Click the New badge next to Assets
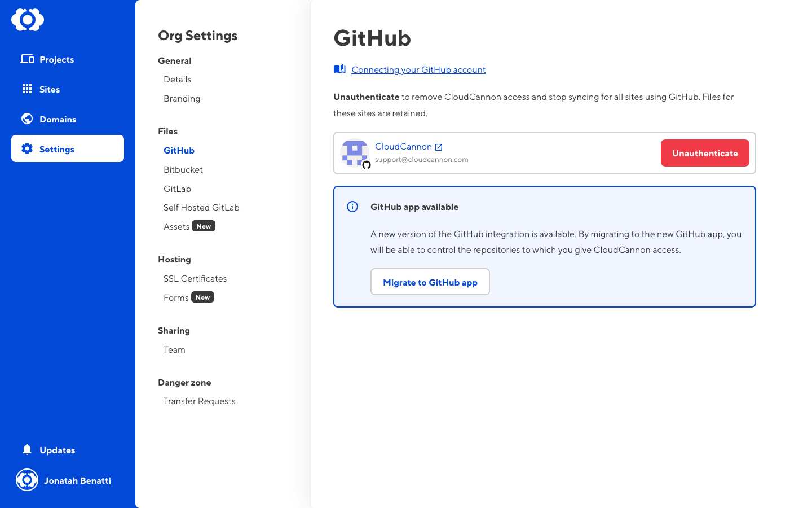Viewport: 812px width, 508px height. click(x=204, y=226)
